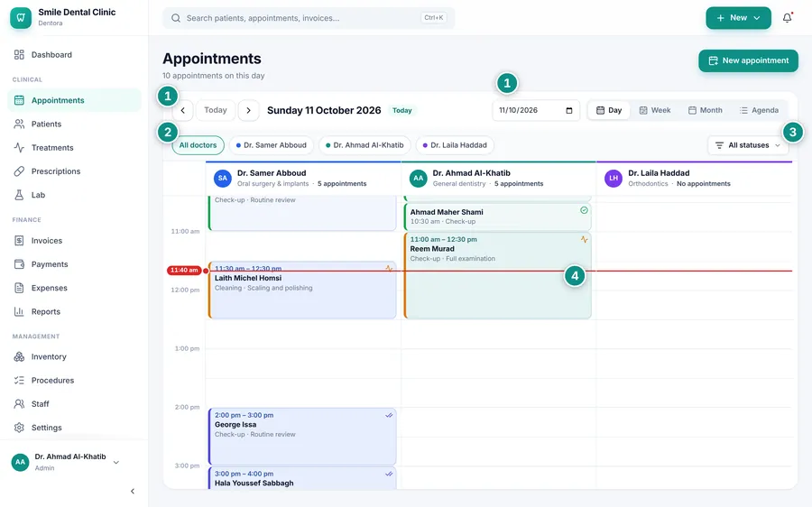This screenshot has height=507, width=812.
Task: Switch to Day view
Action: click(x=609, y=110)
